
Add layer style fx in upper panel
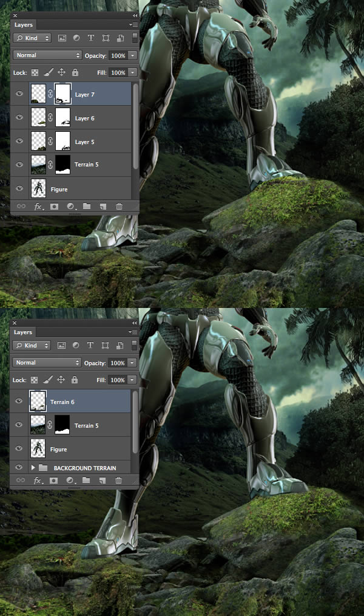(38, 207)
